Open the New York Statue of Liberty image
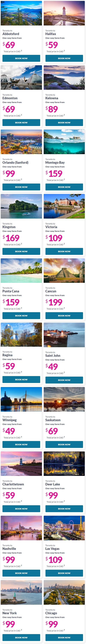This screenshot has height=644, width=86. (21, 593)
